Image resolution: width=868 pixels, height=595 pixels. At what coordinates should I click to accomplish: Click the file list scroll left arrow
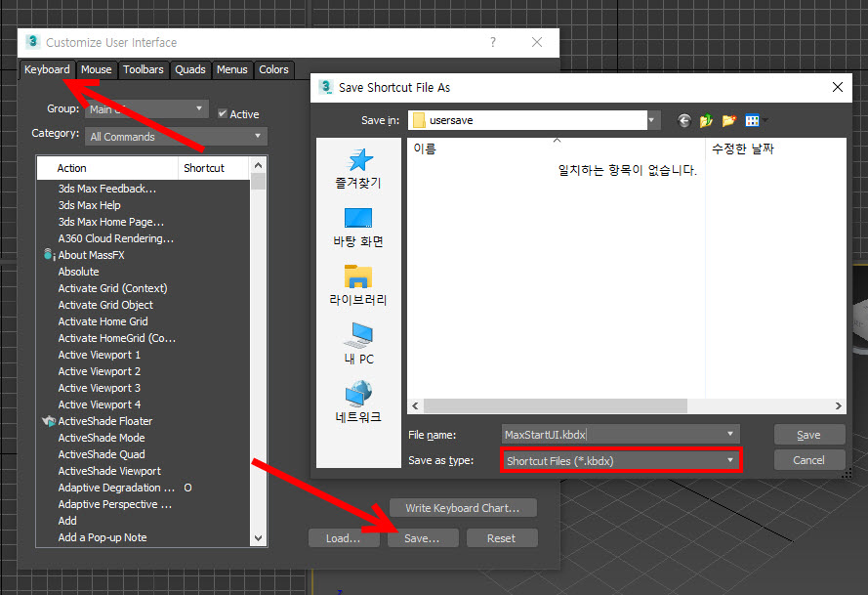coord(415,406)
